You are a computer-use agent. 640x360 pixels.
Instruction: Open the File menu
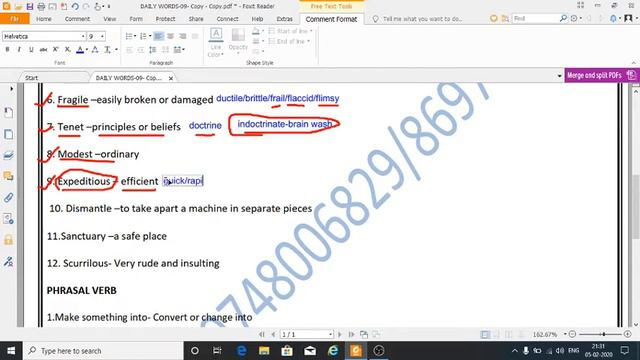(x=15, y=19)
